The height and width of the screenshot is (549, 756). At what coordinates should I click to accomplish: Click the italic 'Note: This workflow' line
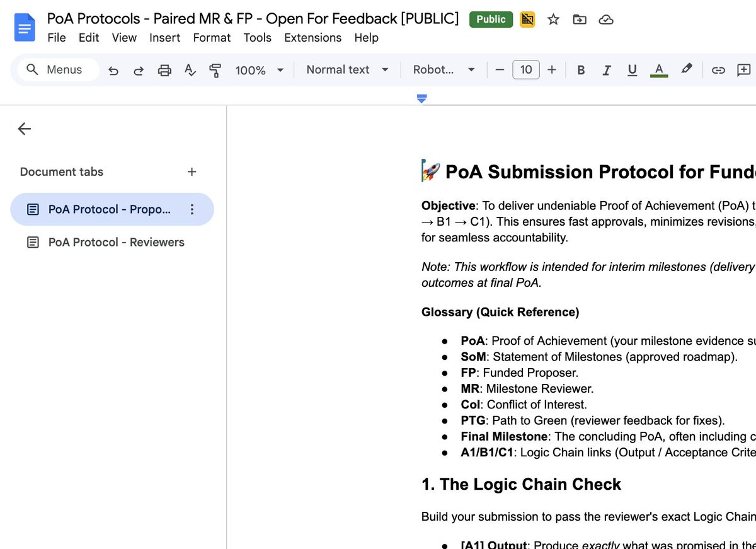coord(588,267)
